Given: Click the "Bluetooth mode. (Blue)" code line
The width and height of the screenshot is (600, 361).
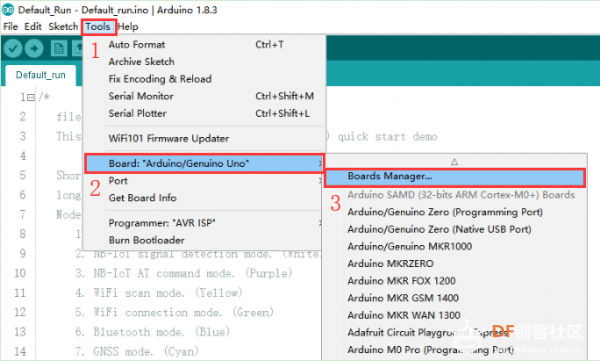Looking at the screenshot, I should [152, 332].
